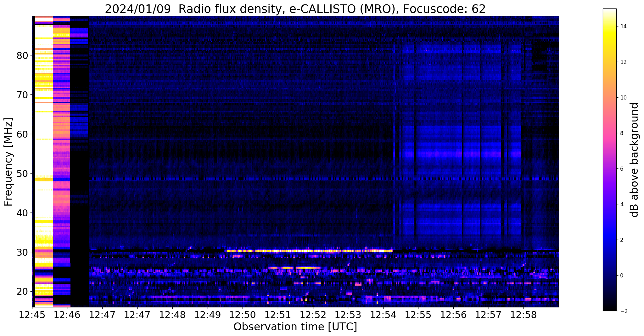Screen dimensions: 644x336
Task: Click the bright 30 MHz emission line near 12:51
Action: click(310, 251)
